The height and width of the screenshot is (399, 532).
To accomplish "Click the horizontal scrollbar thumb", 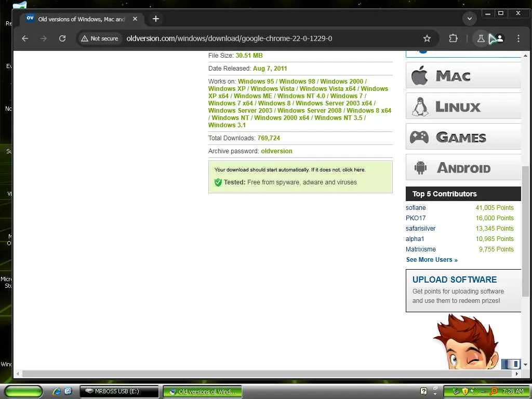I will 267,374.
